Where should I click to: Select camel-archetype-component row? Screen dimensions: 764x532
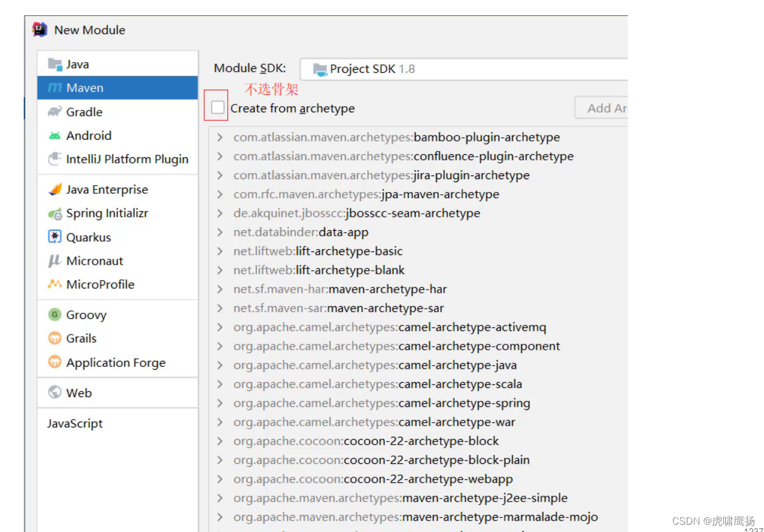(418, 346)
